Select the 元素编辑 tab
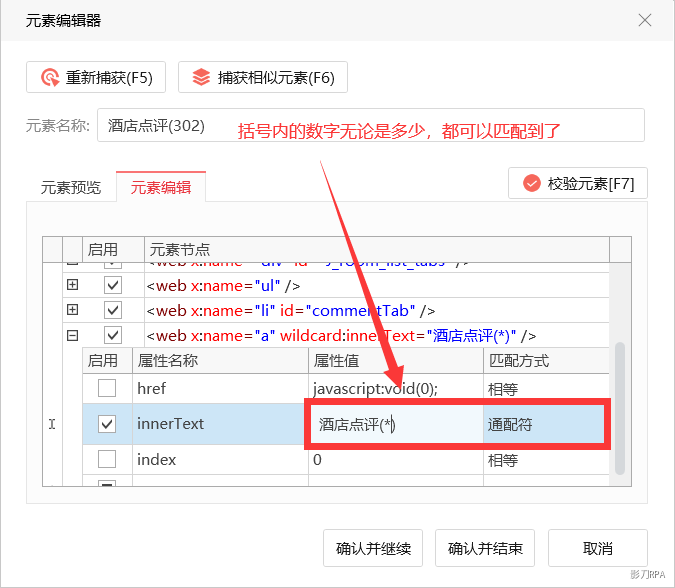This screenshot has height=588, width=675. (160, 187)
